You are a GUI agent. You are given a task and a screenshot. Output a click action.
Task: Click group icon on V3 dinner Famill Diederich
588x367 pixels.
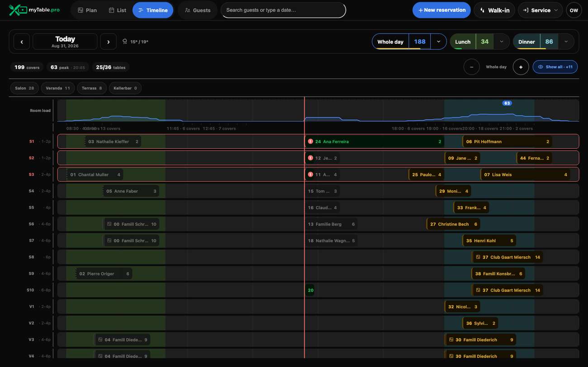[451, 340]
